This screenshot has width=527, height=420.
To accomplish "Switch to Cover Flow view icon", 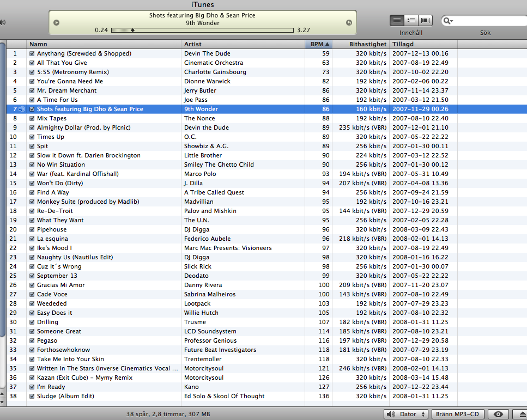I will click(425, 21).
